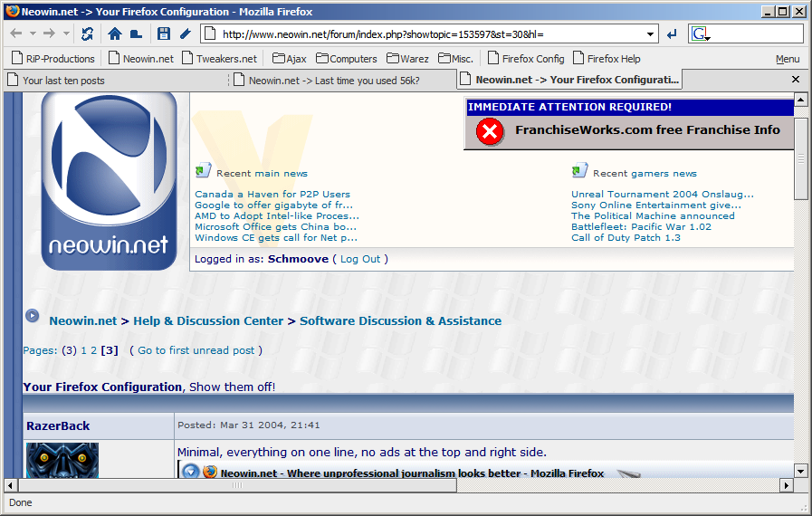Open the RiP-Productions bookmark
812x516 pixels.
coord(53,59)
